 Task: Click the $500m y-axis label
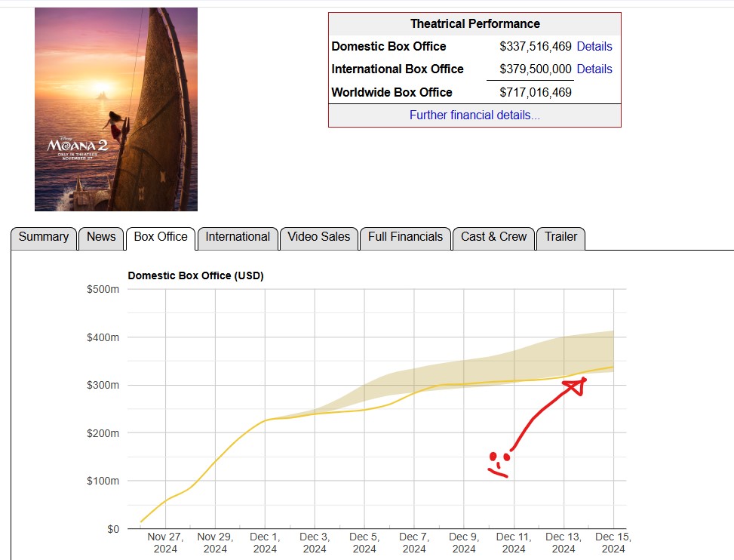[x=103, y=289]
